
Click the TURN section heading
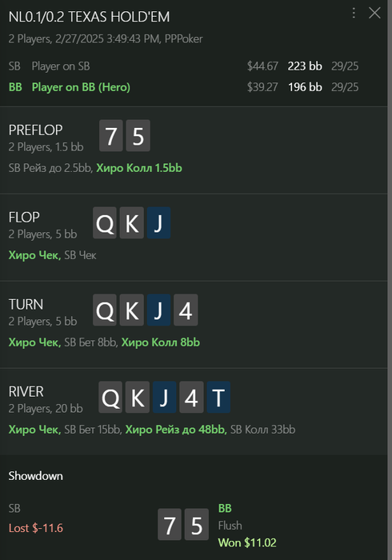click(26, 304)
